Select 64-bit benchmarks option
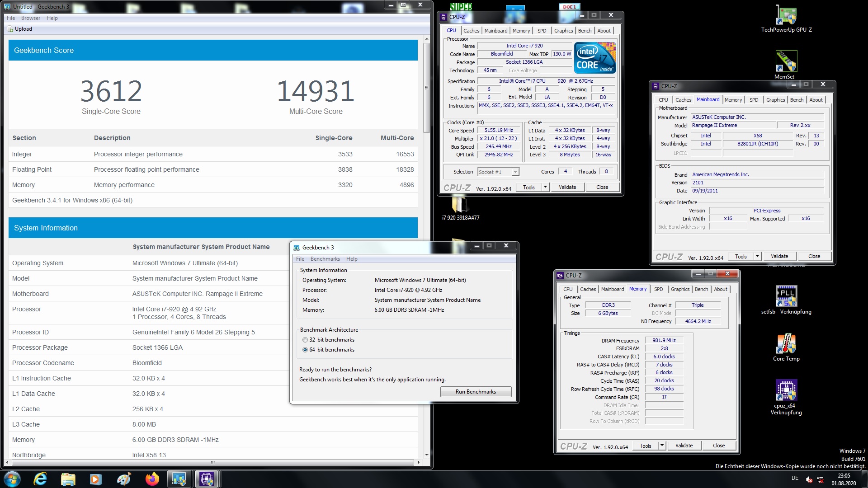 [x=305, y=350]
